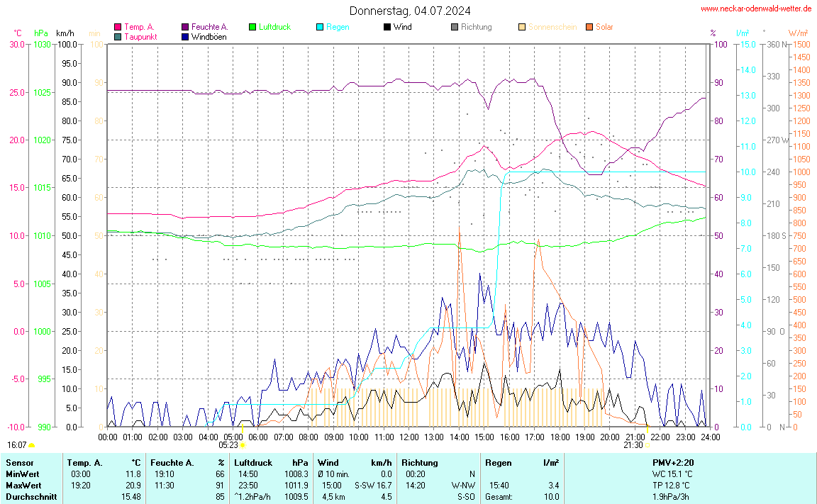This screenshot has height=504, width=817.
Task: Click the Taupunkt legend color box
Action: pyautogui.click(x=118, y=36)
